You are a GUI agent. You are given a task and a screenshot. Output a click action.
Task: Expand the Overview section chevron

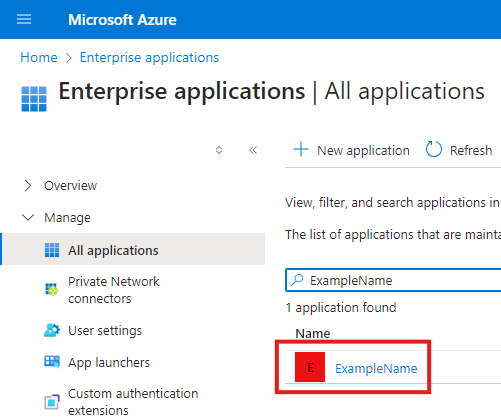pyautogui.click(x=28, y=186)
